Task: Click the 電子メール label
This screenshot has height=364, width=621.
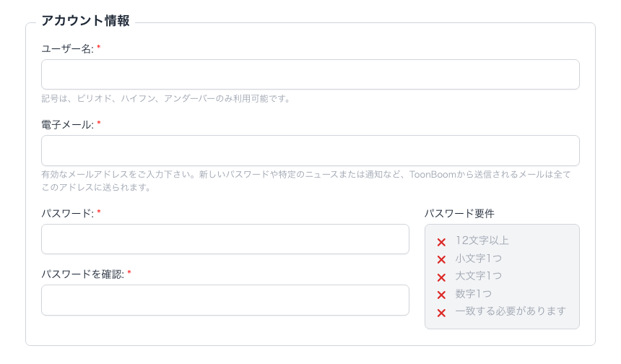Action: 68,124
